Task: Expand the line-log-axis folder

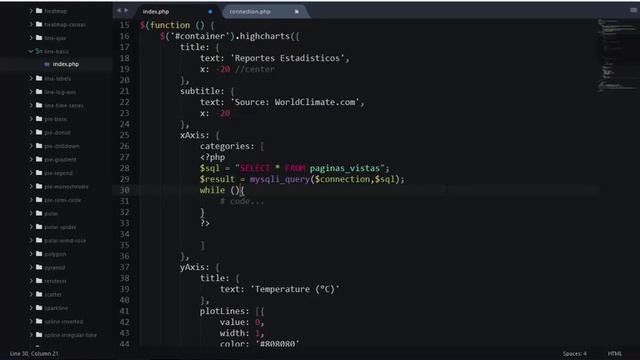Action: coord(31,92)
